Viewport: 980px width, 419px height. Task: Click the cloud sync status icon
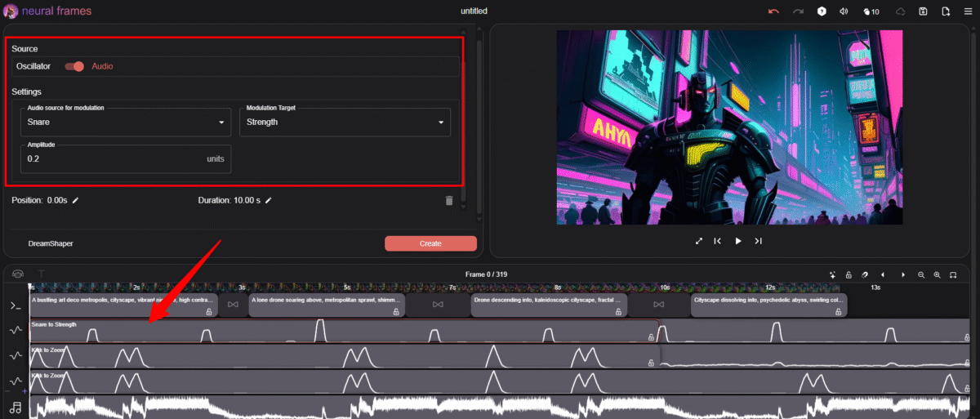901,11
